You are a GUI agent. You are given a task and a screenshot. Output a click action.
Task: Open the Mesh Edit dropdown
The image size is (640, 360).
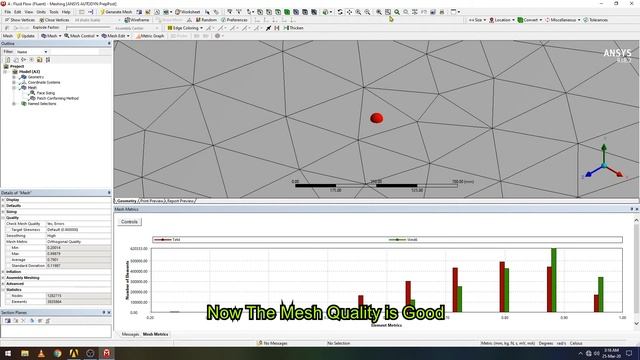point(116,36)
